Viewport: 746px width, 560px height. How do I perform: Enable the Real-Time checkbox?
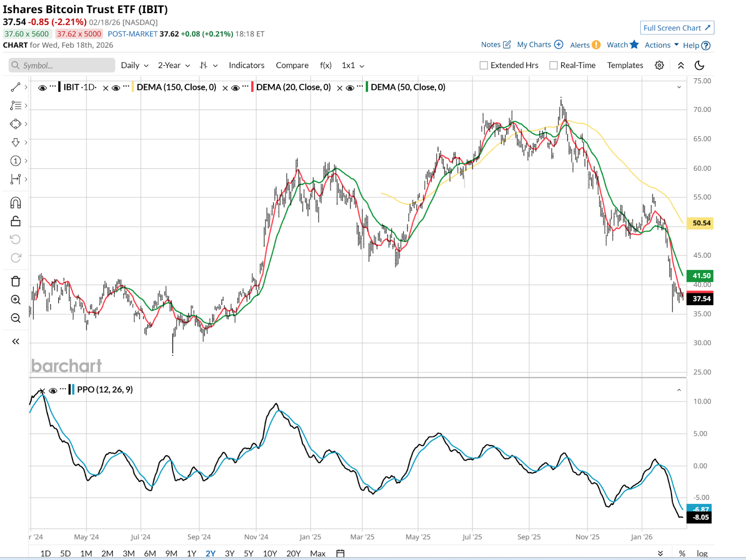click(x=553, y=66)
